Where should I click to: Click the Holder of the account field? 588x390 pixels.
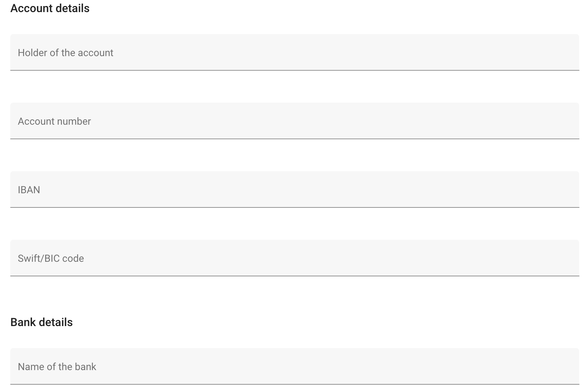(x=294, y=52)
